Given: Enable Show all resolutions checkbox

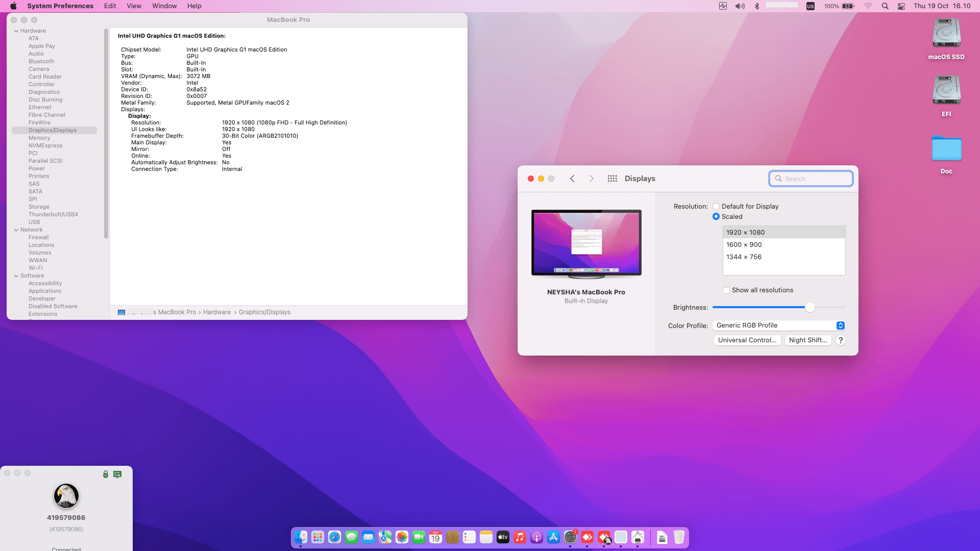Looking at the screenshot, I should 726,290.
